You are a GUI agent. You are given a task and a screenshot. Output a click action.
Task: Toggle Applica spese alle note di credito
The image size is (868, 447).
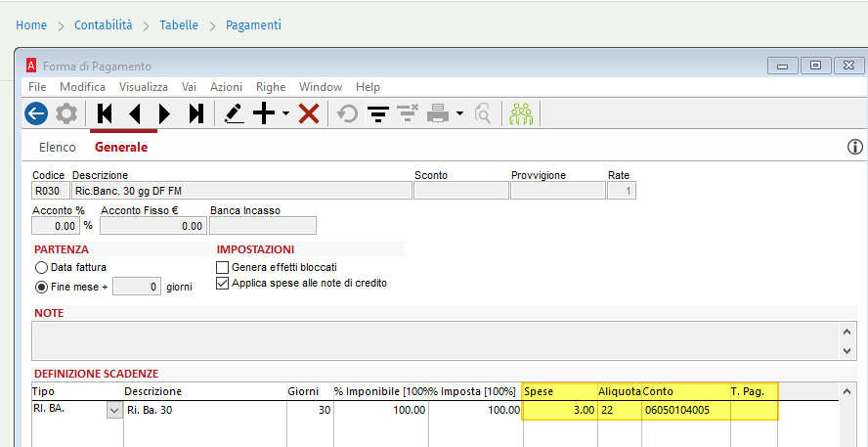click(222, 284)
